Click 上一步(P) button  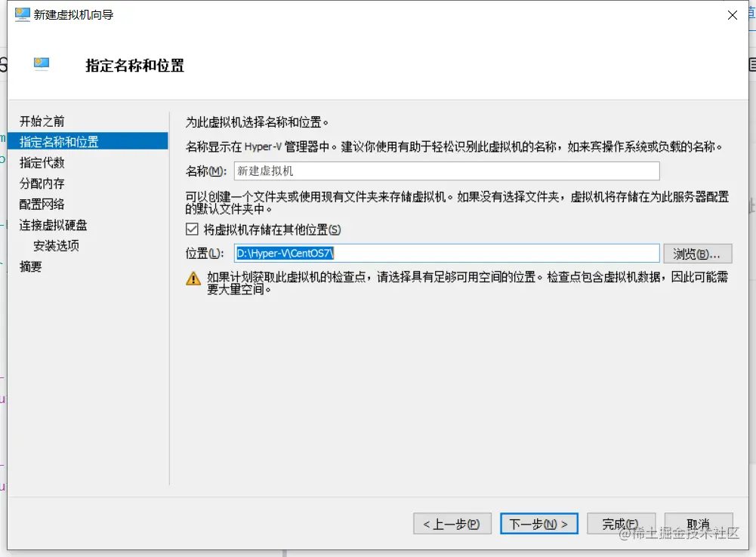point(452,524)
